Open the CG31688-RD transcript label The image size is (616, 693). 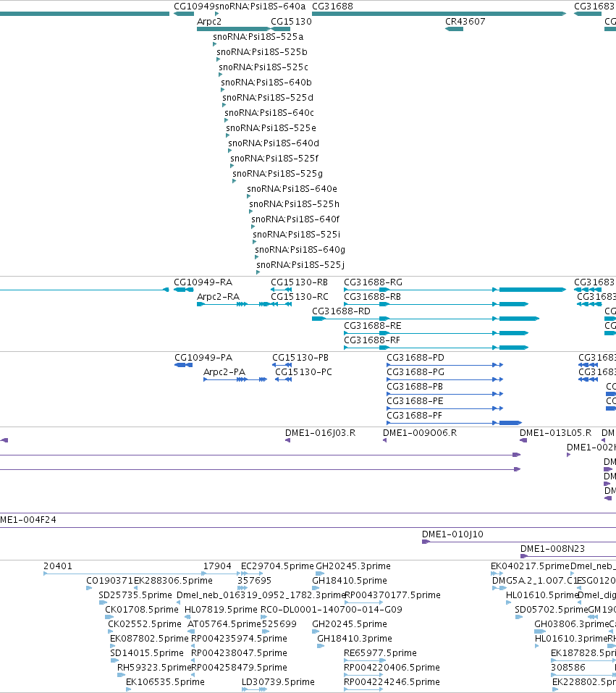[x=341, y=311]
